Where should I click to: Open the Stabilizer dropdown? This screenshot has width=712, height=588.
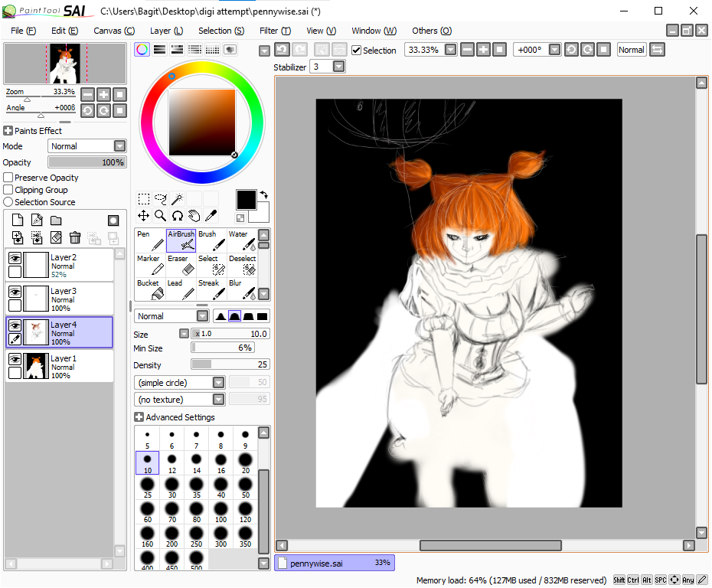point(338,67)
